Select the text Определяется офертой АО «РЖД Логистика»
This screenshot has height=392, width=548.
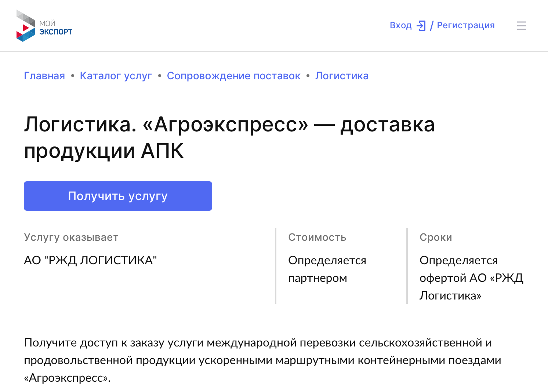(471, 278)
